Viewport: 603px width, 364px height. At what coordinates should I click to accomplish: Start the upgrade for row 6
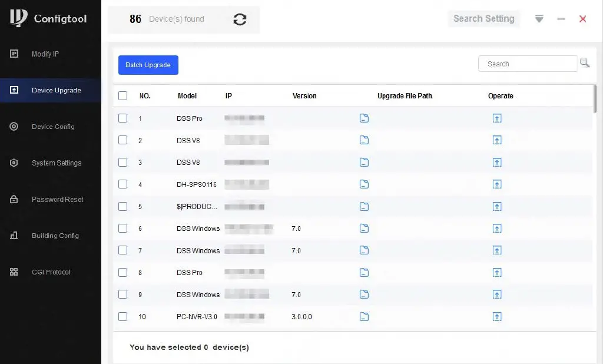[497, 229]
